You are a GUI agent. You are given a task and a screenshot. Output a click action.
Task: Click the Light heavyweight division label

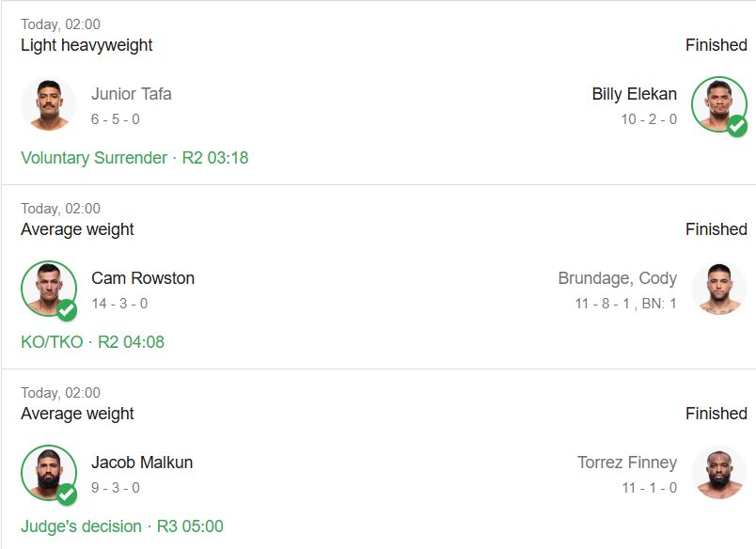pyautogui.click(x=87, y=45)
